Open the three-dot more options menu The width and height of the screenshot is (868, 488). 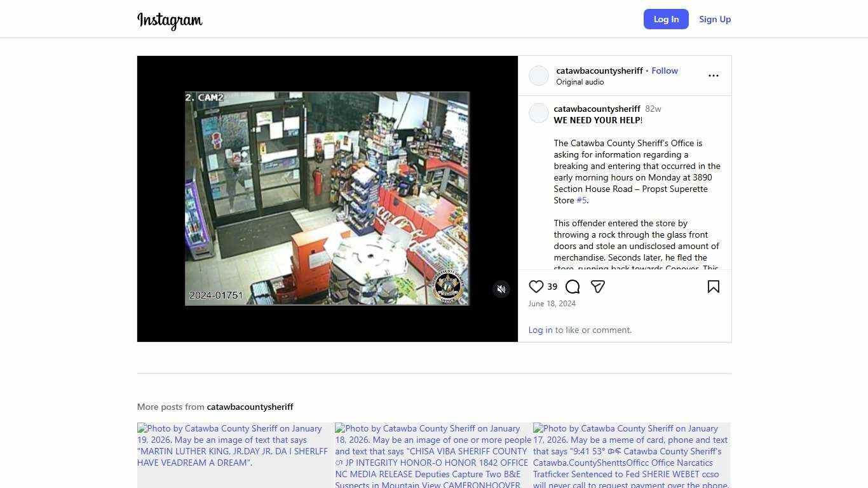click(713, 76)
